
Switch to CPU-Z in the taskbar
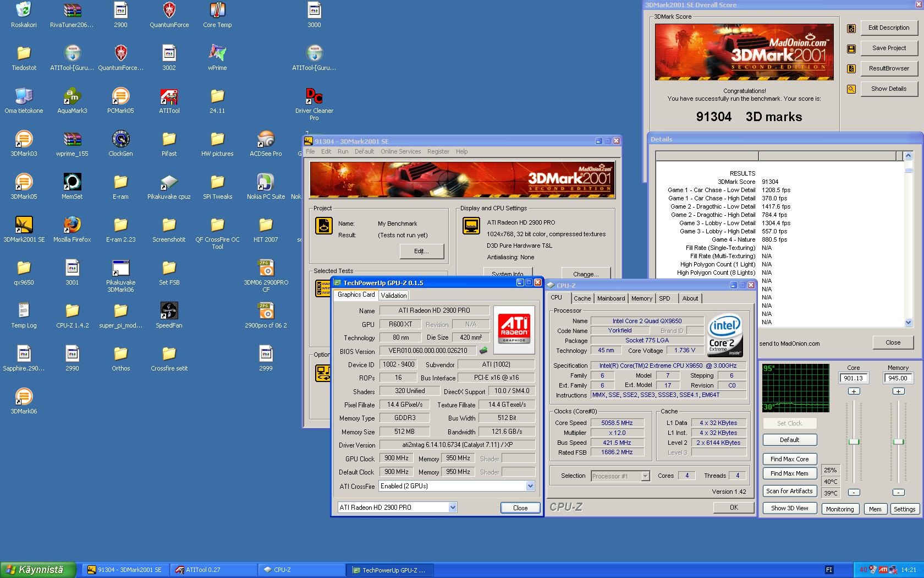point(302,570)
